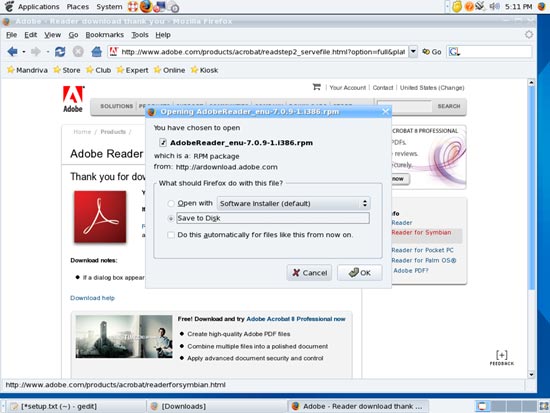Click the yellow shield tray icon

[457, 6]
